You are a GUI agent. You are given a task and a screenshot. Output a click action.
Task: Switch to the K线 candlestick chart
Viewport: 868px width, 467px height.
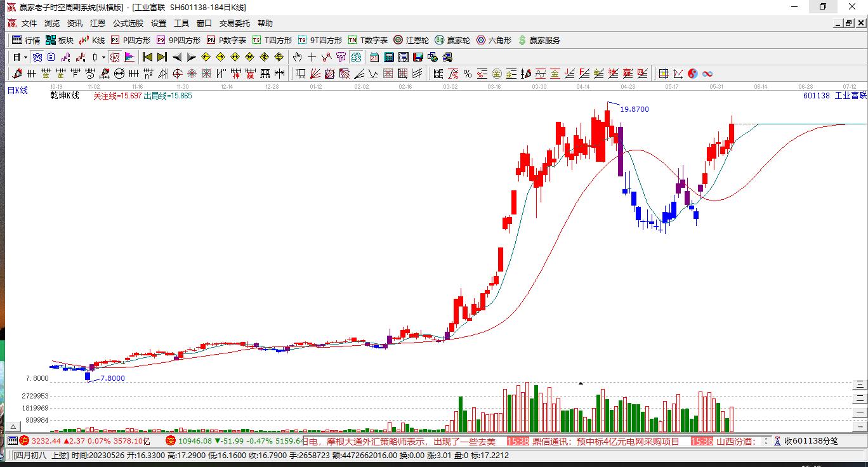pos(92,40)
